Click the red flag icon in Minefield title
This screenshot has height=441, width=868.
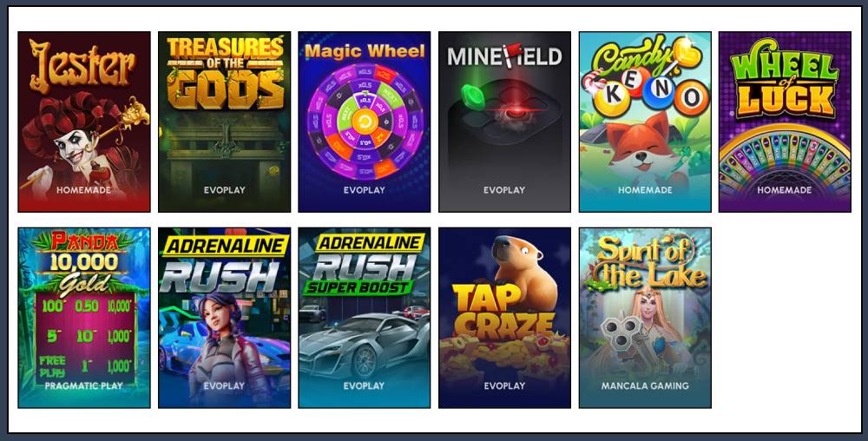point(512,53)
